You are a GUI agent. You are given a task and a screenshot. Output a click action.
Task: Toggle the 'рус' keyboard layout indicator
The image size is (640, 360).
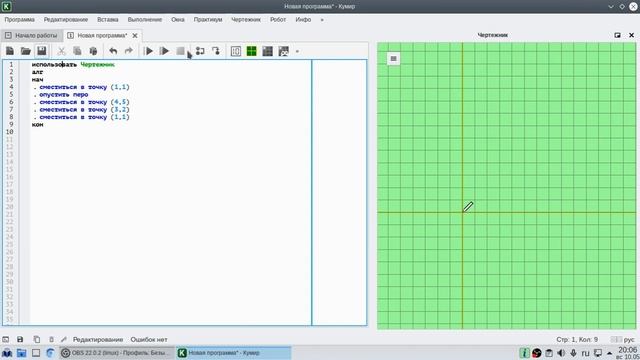point(629,340)
